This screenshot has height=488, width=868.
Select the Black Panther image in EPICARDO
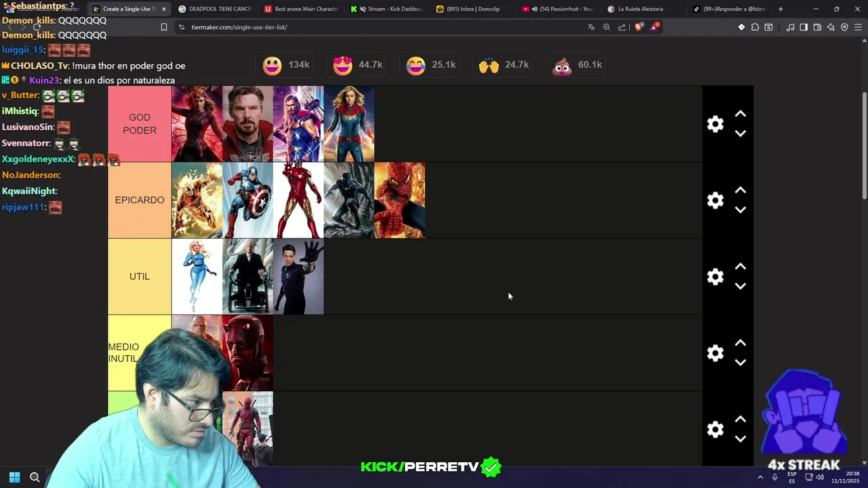click(349, 201)
